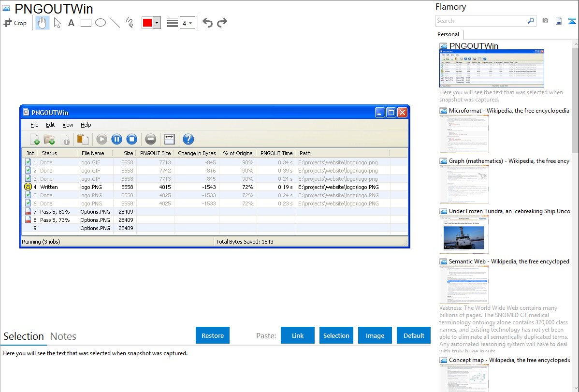The image size is (579, 392).
Task: Click the line thickness icon
Action: [172, 23]
